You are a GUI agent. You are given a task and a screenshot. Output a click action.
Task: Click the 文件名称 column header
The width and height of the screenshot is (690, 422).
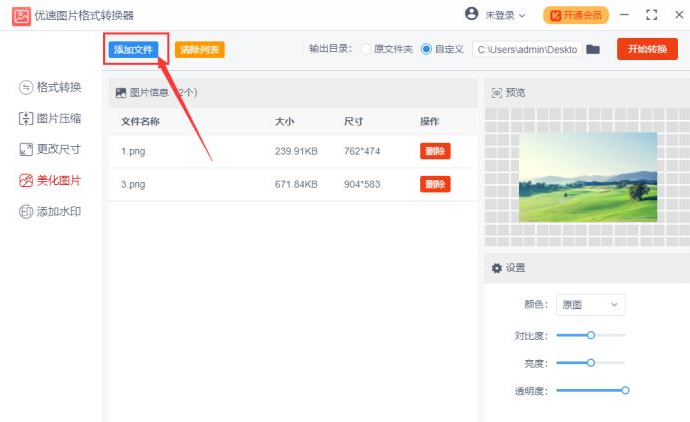140,121
